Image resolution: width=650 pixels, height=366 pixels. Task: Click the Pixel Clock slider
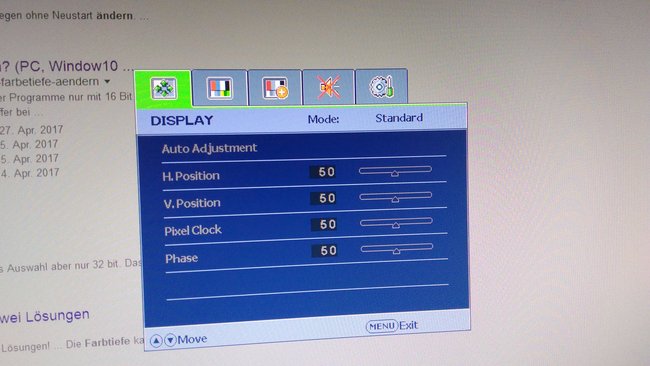396,223
